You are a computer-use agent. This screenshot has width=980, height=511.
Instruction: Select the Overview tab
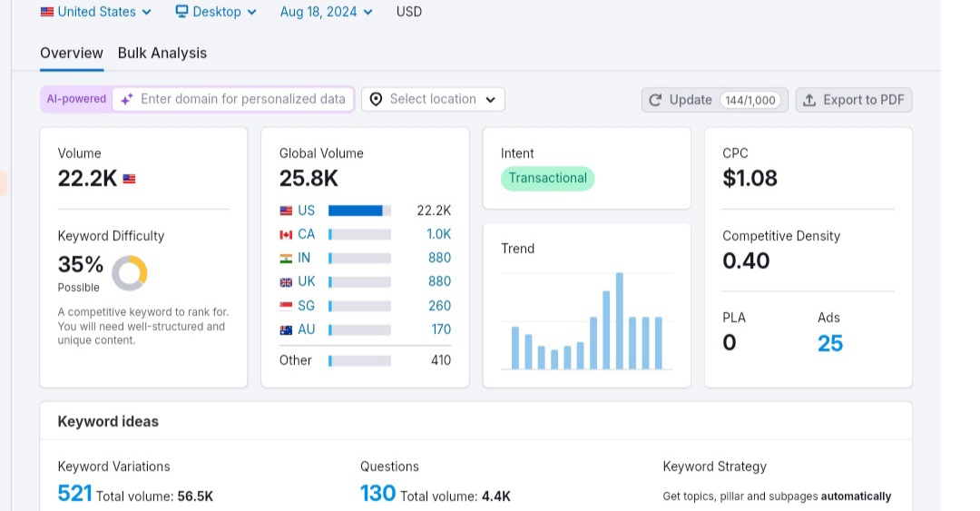(72, 54)
